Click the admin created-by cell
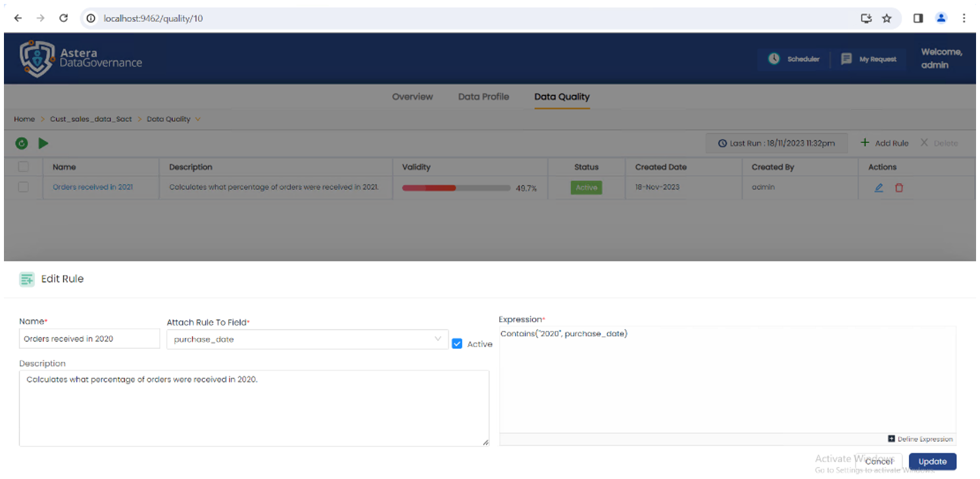980x479 pixels. [x=763, y=188]
